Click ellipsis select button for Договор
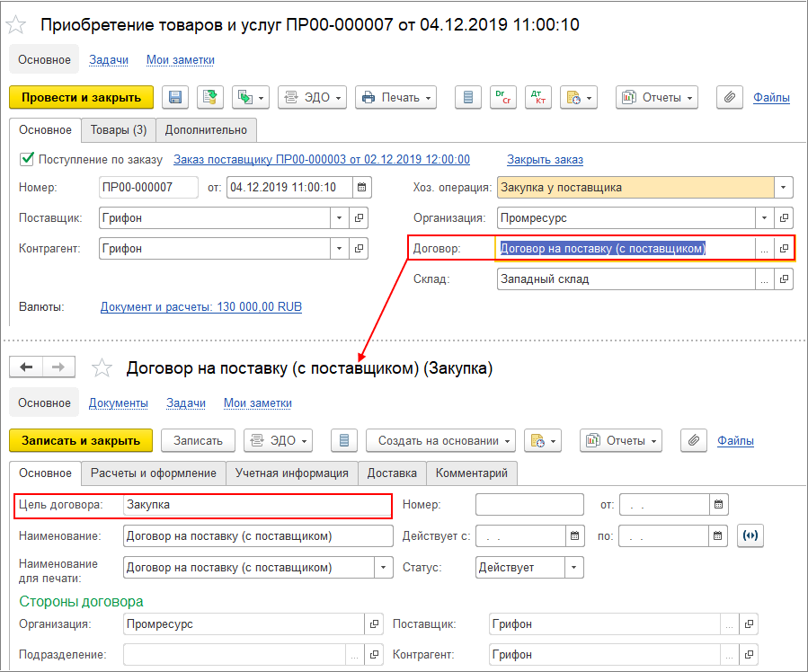The image size is (808, 672). (x=764, y=249)
